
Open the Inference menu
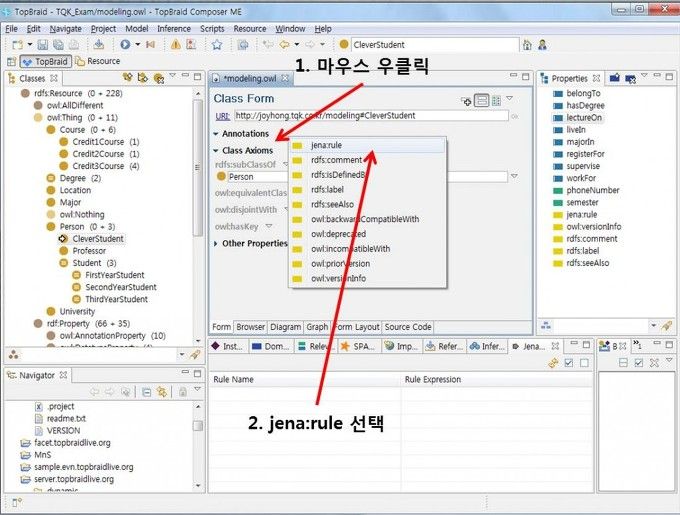(174, 29)
